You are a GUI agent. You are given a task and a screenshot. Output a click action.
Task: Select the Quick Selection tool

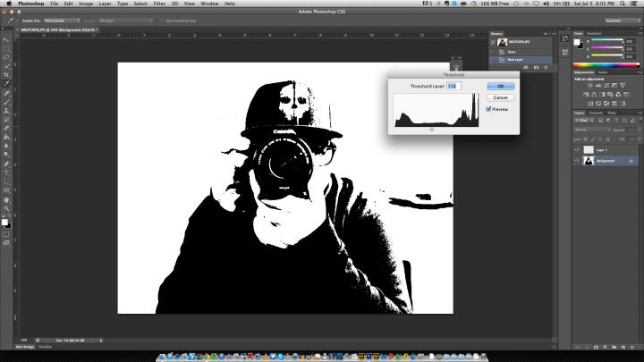click(6, 66)
